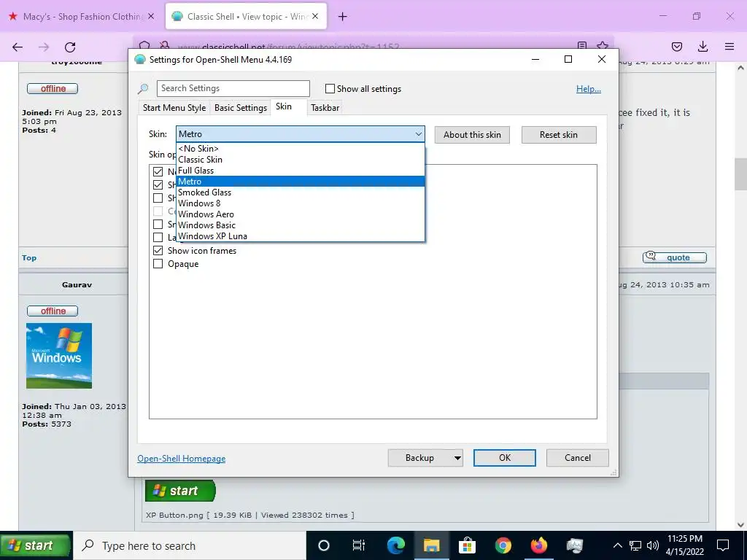Toggle second checked skin option checkbox
Screen dimensions: 747x560
[x=158, y=184]
